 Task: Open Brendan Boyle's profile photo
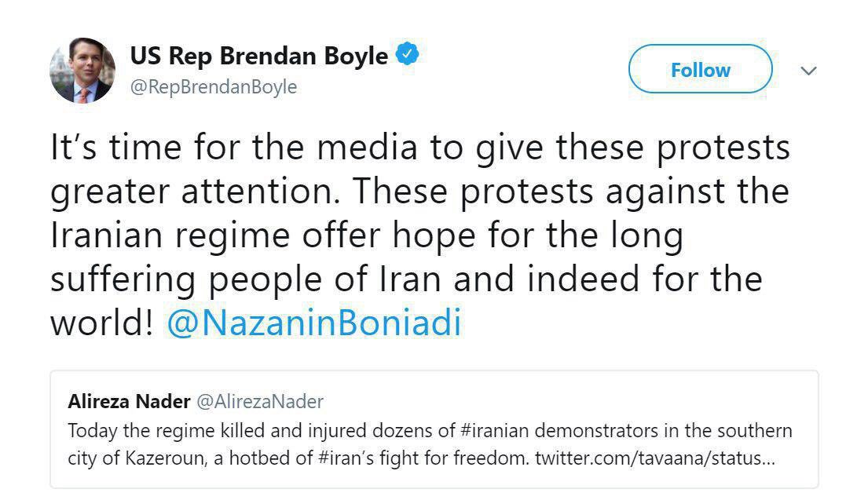click(82, 71)
